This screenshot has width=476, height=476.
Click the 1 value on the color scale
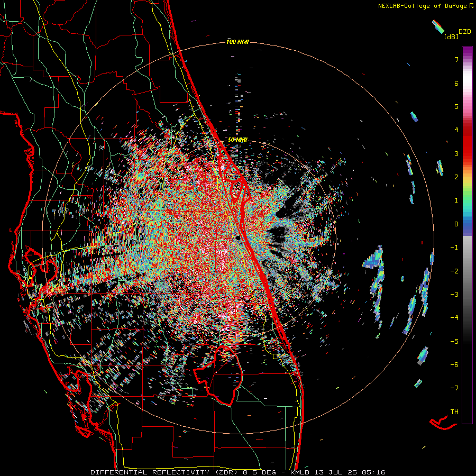pos(456,200)
